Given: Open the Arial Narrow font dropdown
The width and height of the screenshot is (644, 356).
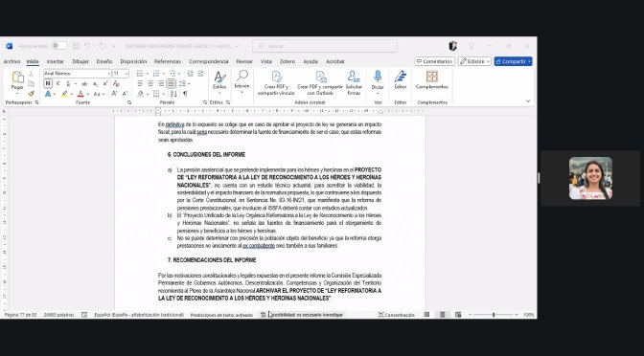Looking at the screenshot, I should (x=109, y=74).
